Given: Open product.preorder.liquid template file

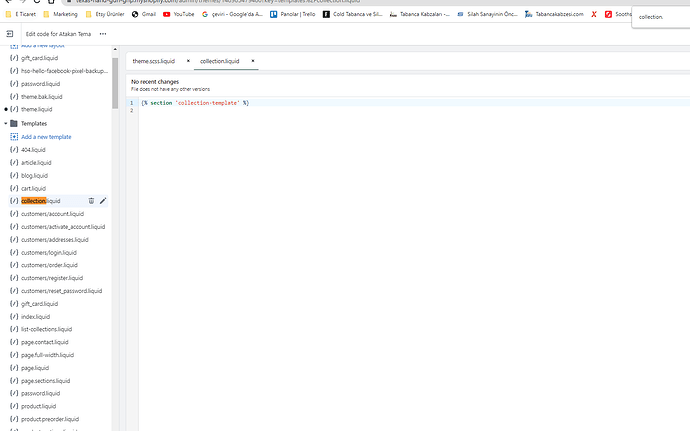Looking at the screenshot, I should point(50,419).
